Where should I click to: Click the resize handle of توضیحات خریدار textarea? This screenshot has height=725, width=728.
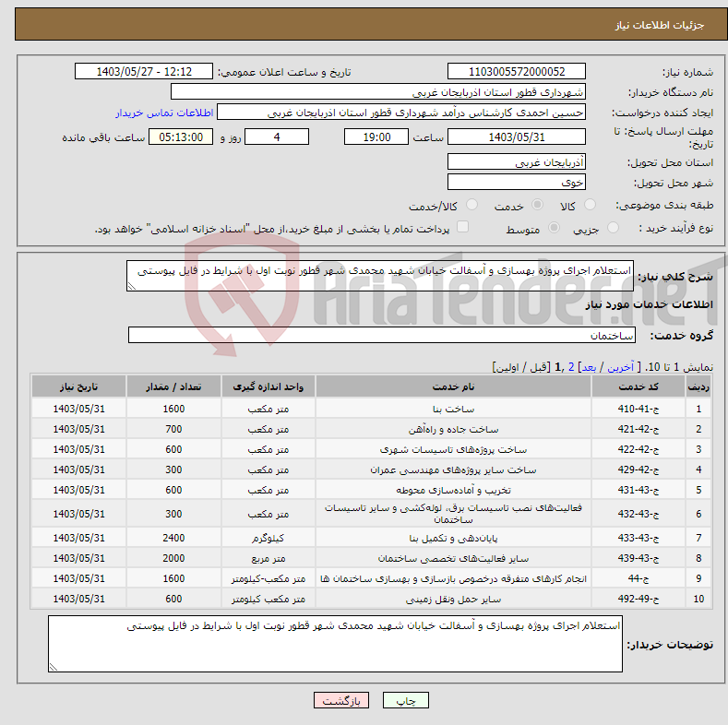53,667
